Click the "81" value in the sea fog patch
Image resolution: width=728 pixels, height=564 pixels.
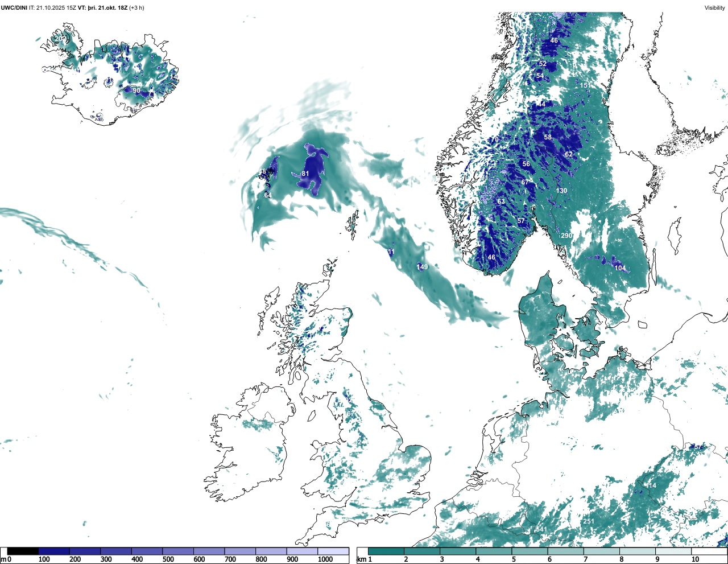[305, 174]
